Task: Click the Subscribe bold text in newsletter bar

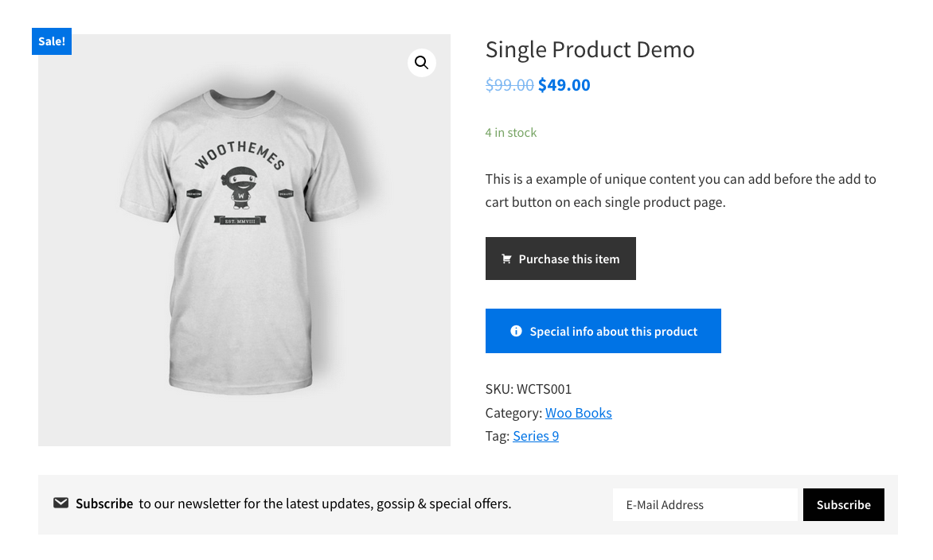Action: click(103, 503)
